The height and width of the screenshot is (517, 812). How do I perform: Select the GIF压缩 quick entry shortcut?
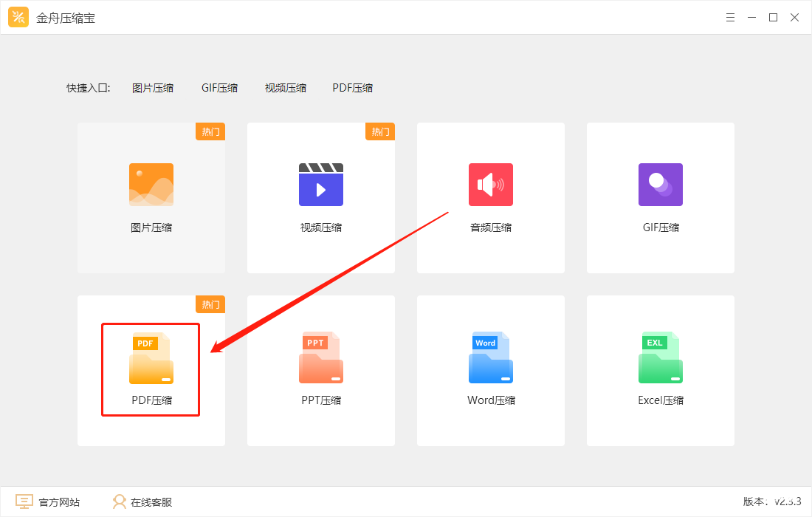[219, 87]
